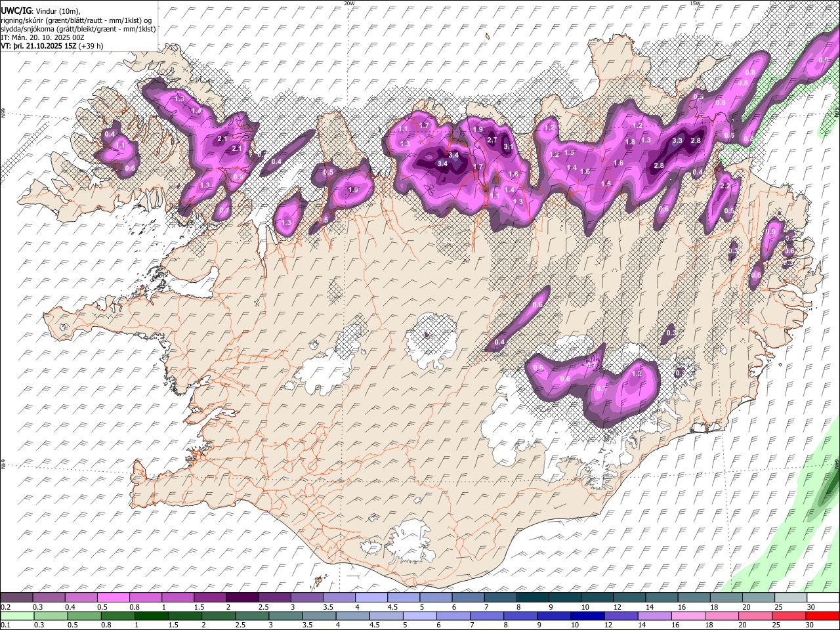Click the '3.1' snowfall value on the map

(508, 147)
